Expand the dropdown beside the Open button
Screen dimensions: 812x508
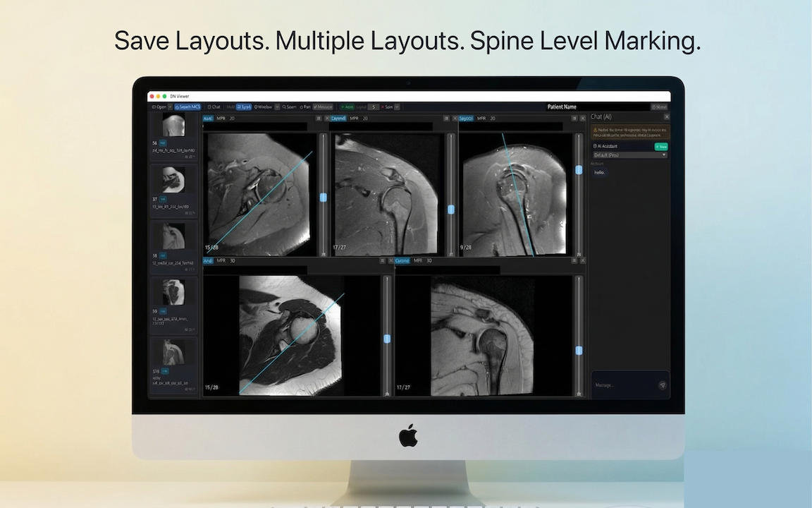[x=169, y=107]
